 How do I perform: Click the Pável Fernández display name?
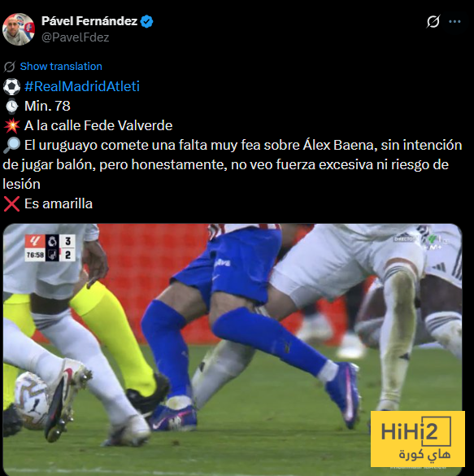(89, 21)
